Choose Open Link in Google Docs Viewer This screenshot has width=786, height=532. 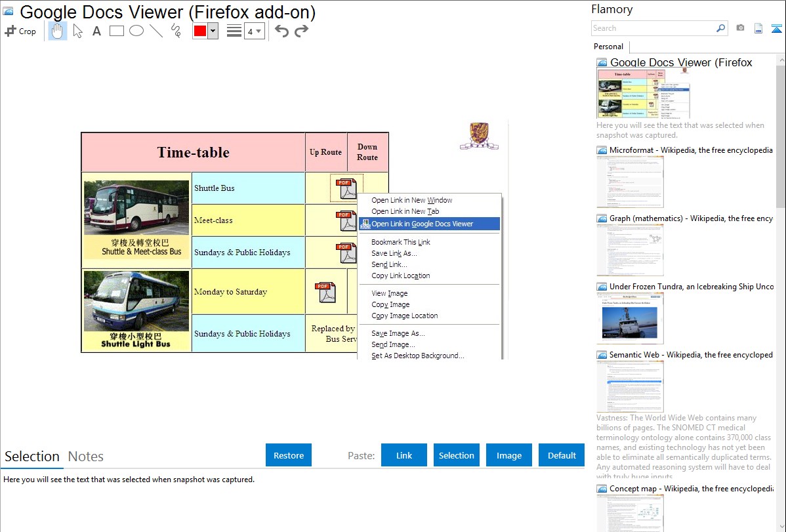tap(430, 224)
